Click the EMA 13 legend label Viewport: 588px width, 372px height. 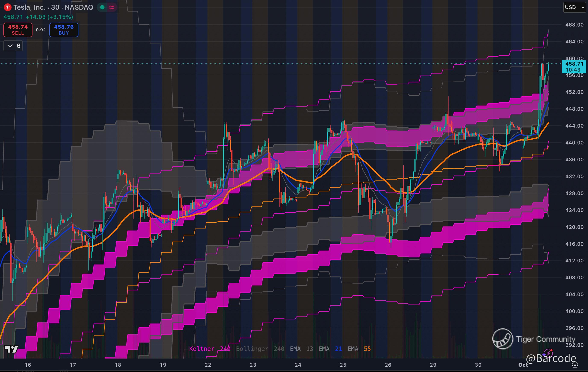[301, 348]
